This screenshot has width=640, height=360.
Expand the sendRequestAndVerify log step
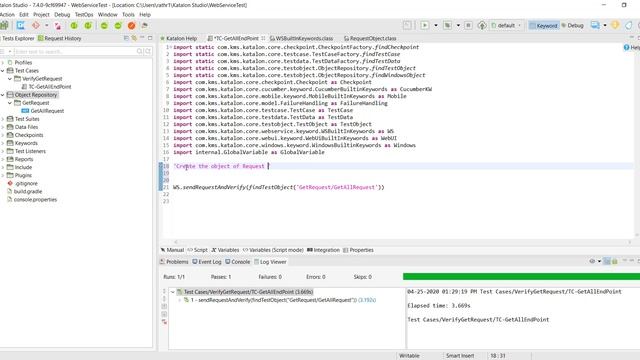(180, 300)
